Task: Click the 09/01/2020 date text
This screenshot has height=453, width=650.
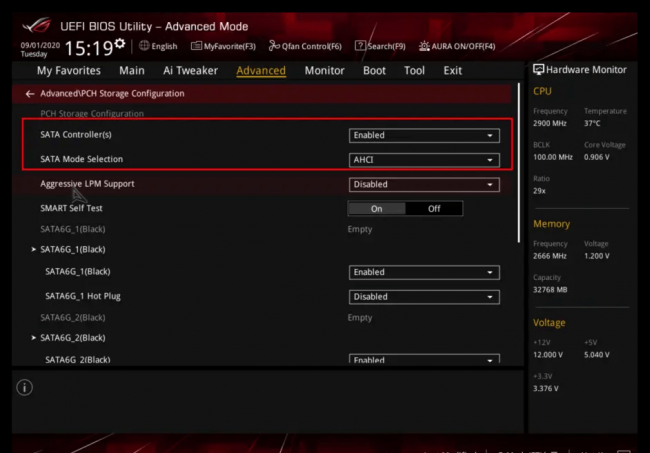Action: coord(40,45)
